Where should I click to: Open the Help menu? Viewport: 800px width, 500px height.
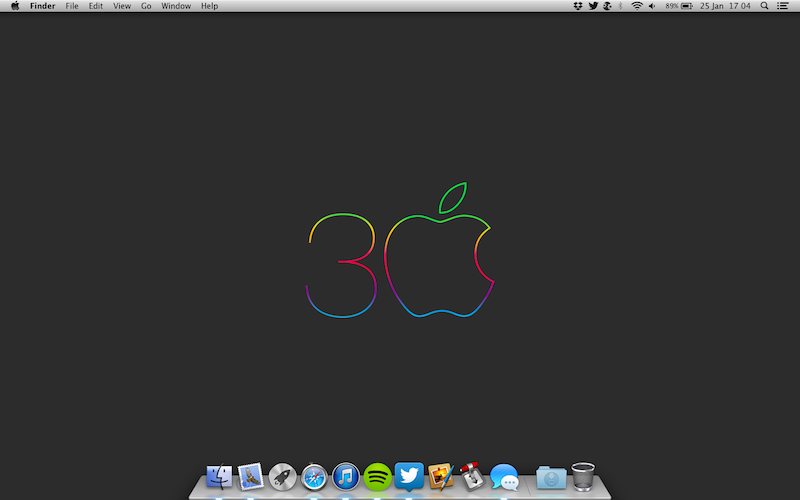click(x=209, y=6)
